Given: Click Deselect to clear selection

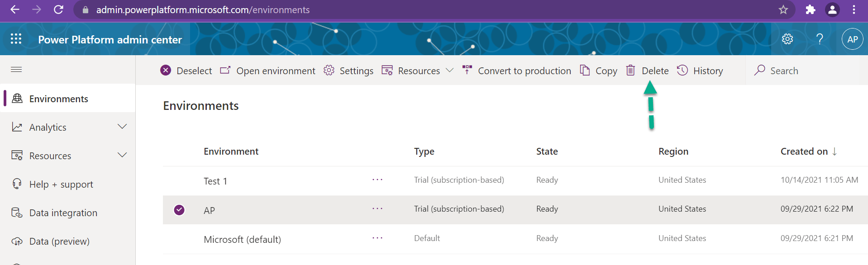Looking at the screenshot, I should (x=186, y=71).
